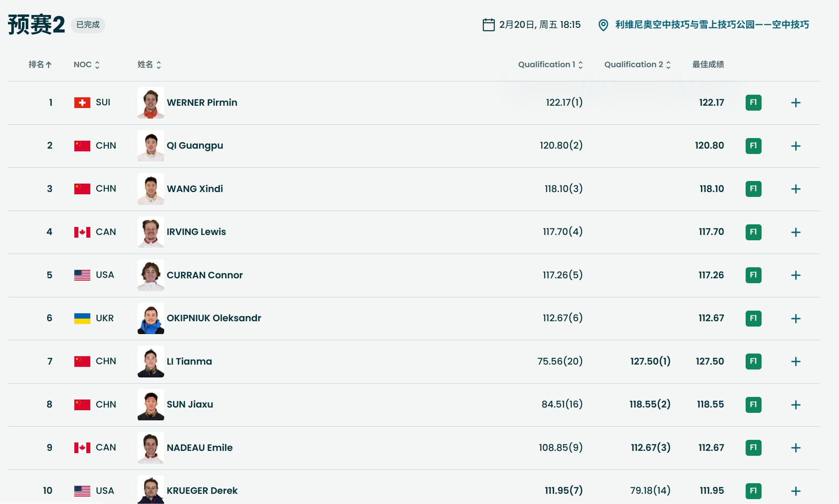Open LI Tianma athlete profile

pyautogui.click(x=189, y=362)
